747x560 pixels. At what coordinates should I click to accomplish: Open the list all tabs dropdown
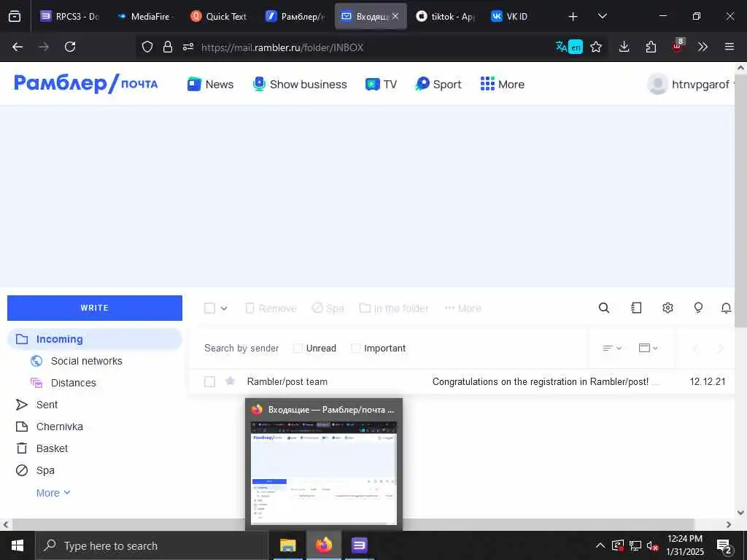click(x=602, y=16)
